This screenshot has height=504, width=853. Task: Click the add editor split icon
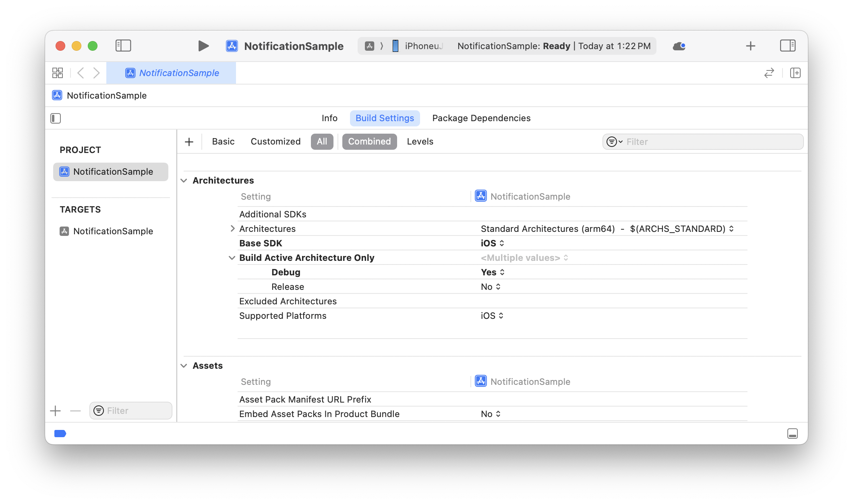(x=795, y=73)
